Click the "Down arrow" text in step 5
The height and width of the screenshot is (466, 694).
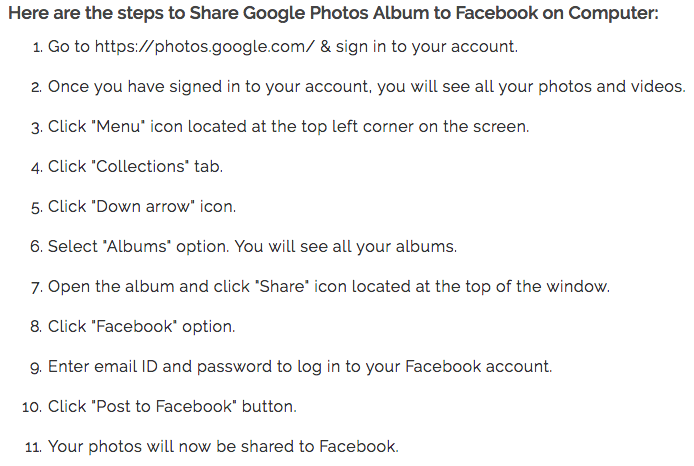(x=143, y=207)
